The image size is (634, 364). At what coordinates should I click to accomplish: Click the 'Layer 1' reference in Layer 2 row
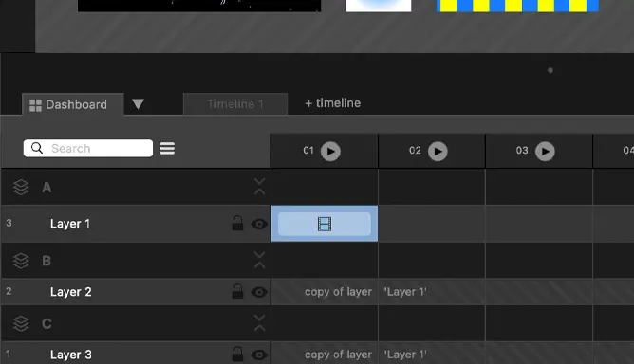[405, 292]
